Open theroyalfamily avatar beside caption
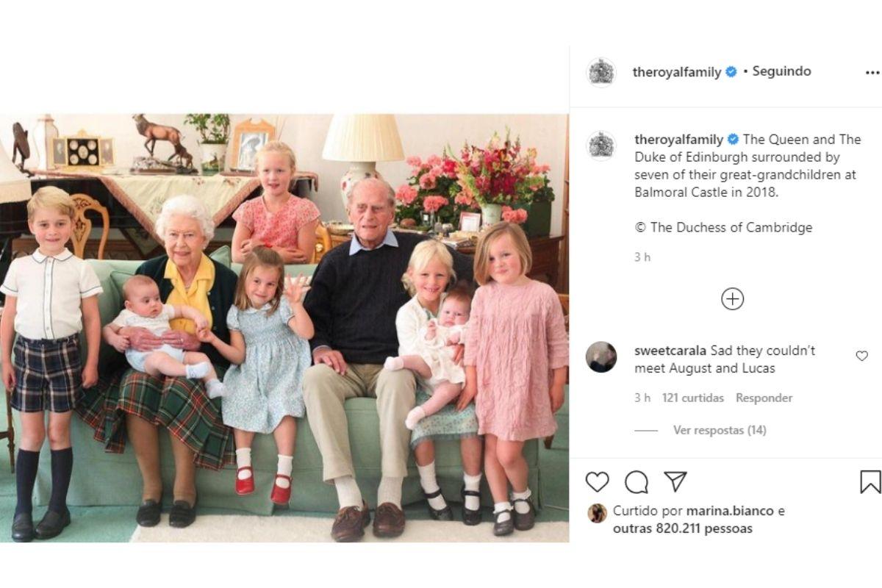 tap(601, 146)
